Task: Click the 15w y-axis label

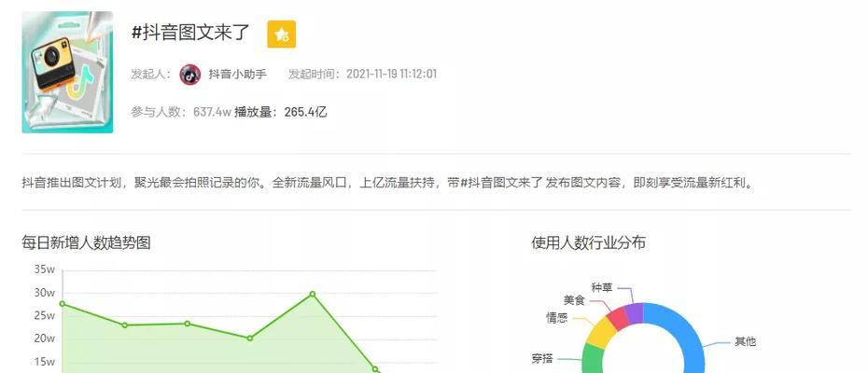Action: coord(44,362)
